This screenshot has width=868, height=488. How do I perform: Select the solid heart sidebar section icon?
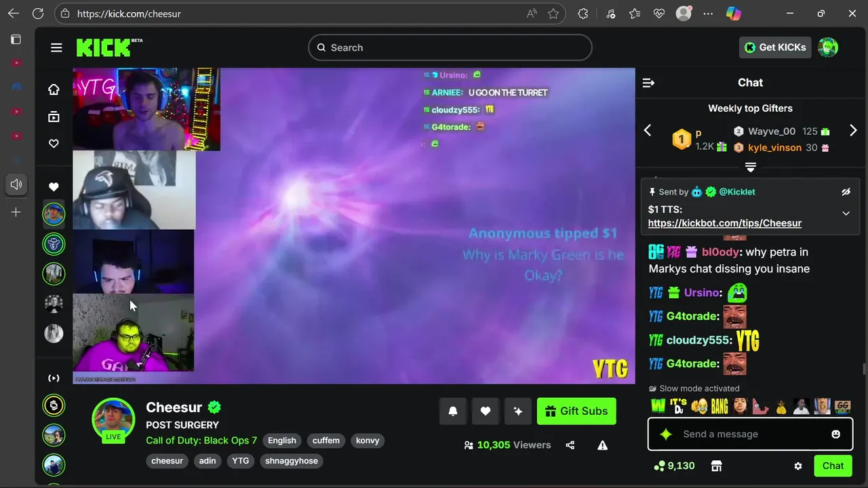click(x=54, y=186)
